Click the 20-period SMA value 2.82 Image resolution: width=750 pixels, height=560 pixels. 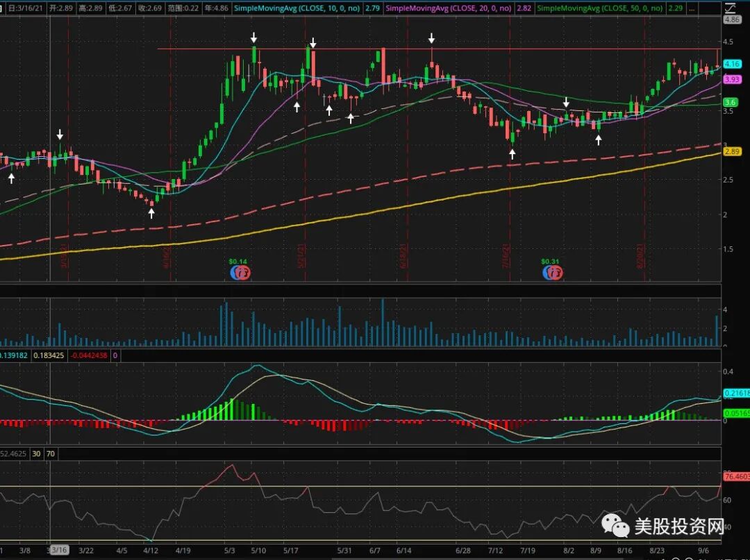[x=524, y=8]
